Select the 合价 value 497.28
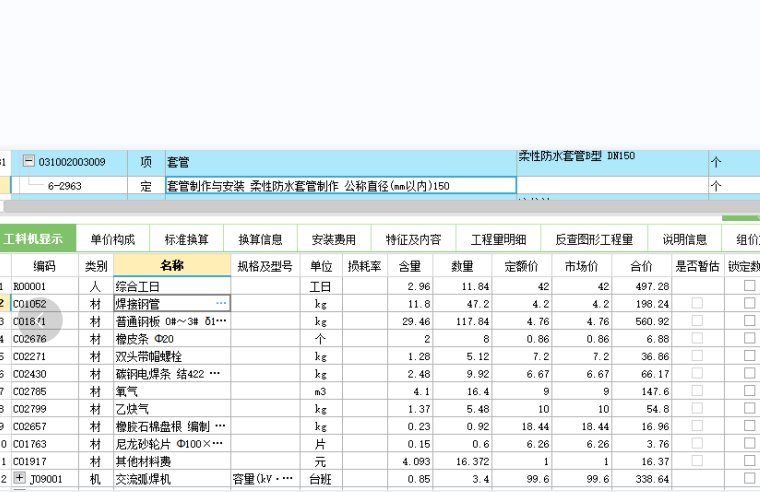Viewport: 760px width, 492px height. click(642, 286)
